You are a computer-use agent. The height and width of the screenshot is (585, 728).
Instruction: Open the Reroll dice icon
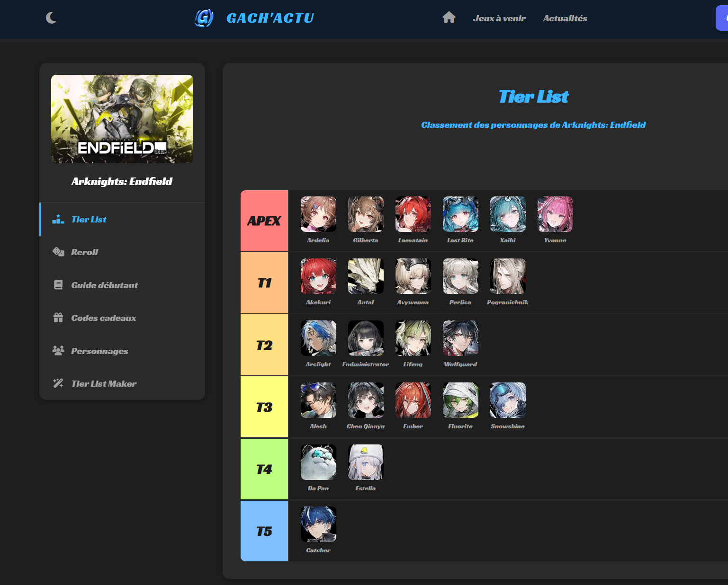[58, 252]
